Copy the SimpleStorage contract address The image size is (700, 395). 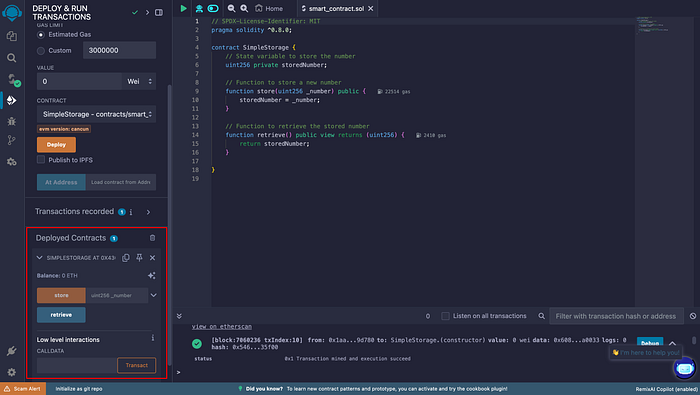(x=126, y=258)
